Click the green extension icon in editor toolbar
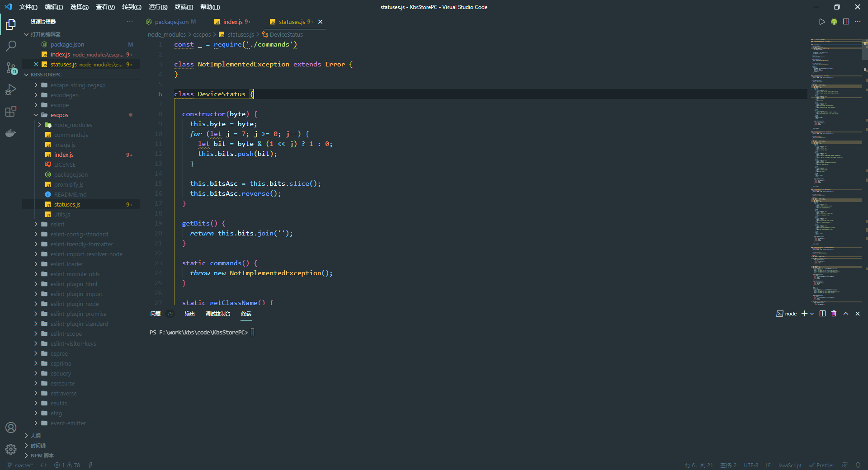This screenshot has height=470, width=868. click(834, 22)
